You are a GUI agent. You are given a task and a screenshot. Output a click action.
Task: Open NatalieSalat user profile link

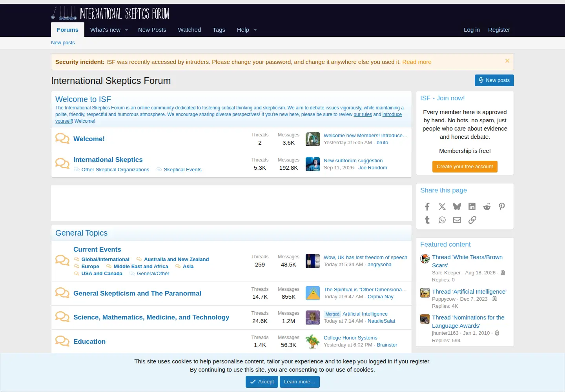pyautogui.click(x=381, y=321)
